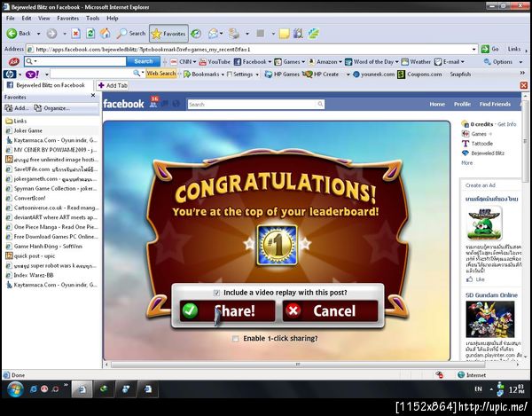Click Add in Favorites panel
The height and width of the screenshot is (416, 532).
point(16,108)
